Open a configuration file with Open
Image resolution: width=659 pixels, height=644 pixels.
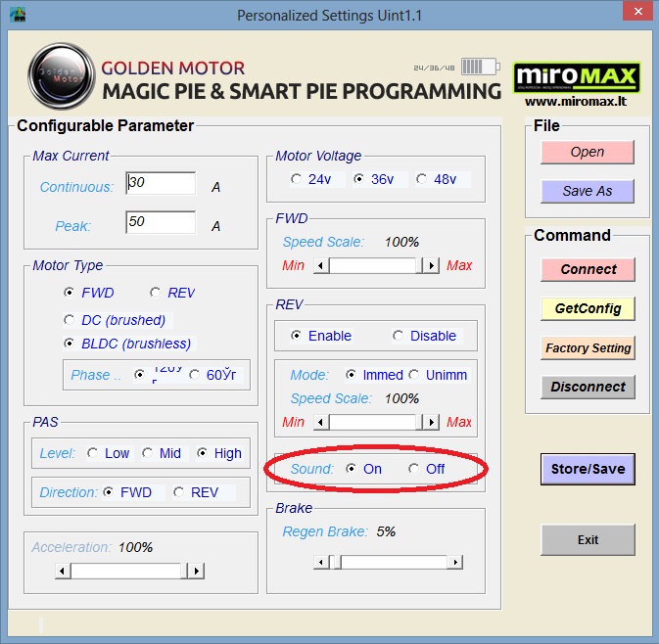(588, 152)
